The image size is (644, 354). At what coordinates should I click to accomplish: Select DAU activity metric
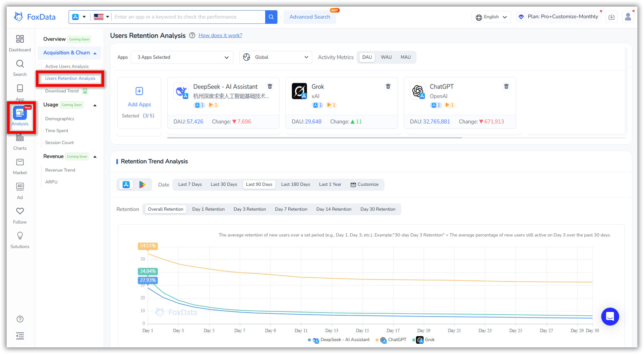(367, 57)
